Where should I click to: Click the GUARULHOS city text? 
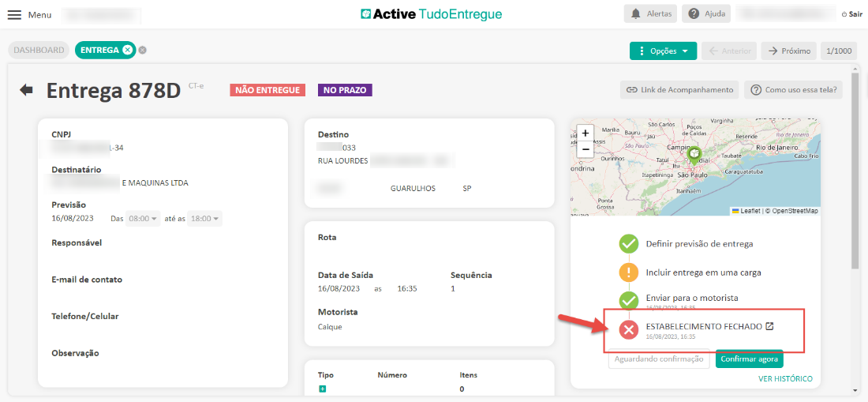point(413,188)
